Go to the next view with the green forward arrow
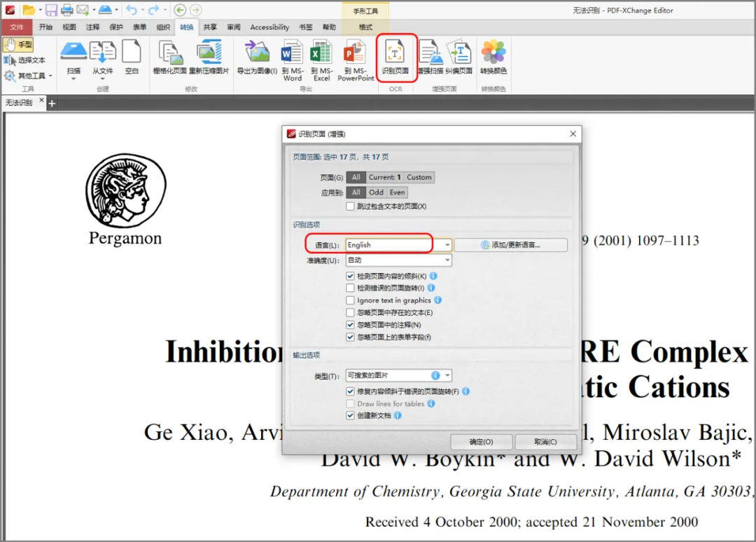The width and height of the screenshot is (756, 542). point(195,10)
